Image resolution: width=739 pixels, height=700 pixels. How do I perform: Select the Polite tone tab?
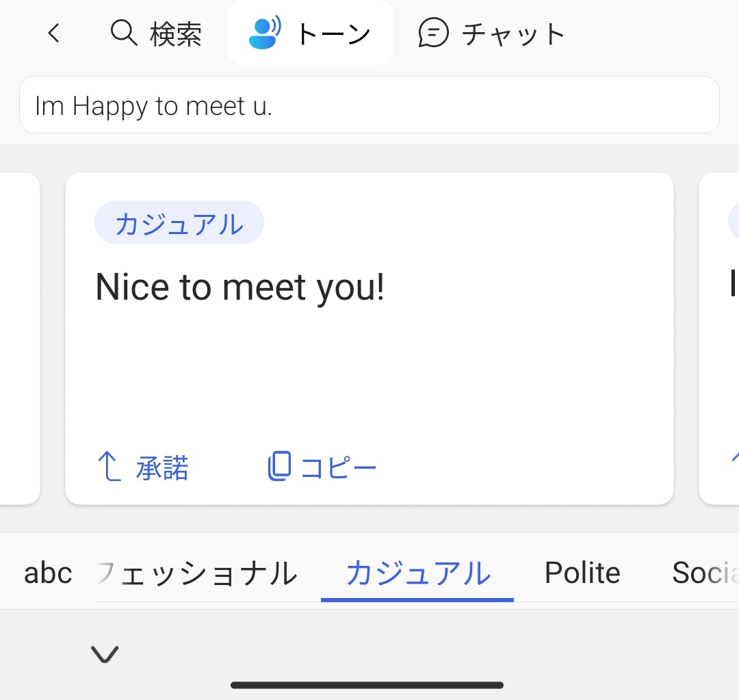pos(582,573)
